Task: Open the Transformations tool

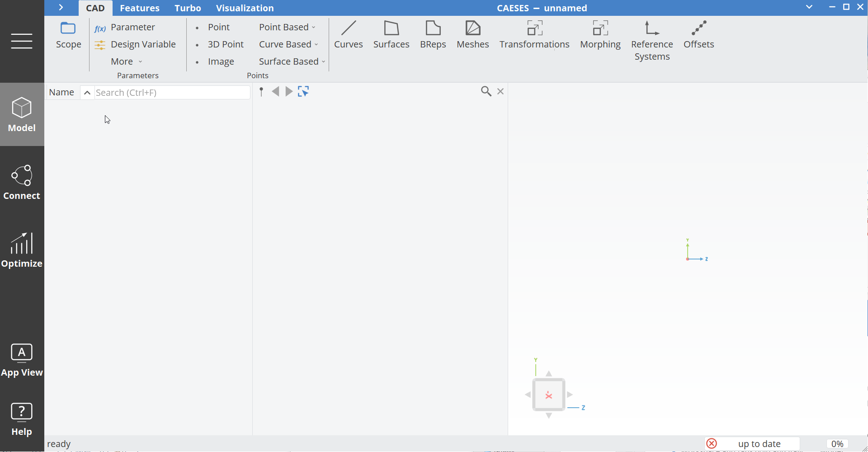Action: point(534,35)
